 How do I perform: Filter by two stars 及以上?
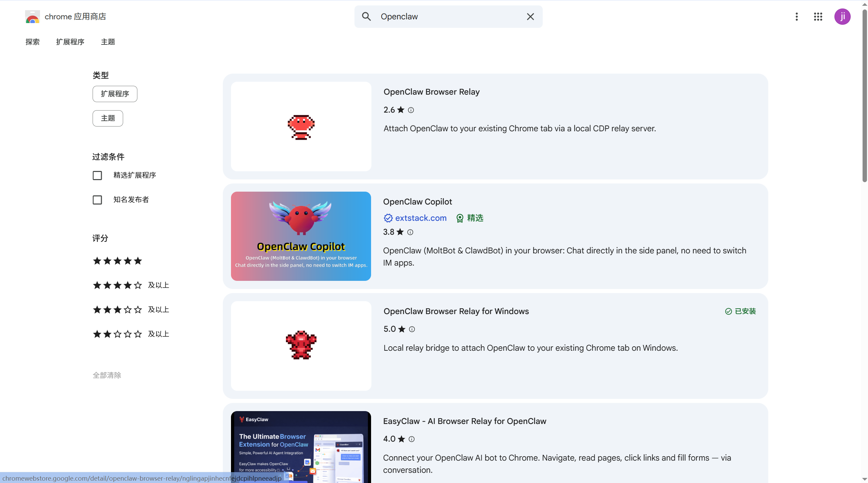131,334
